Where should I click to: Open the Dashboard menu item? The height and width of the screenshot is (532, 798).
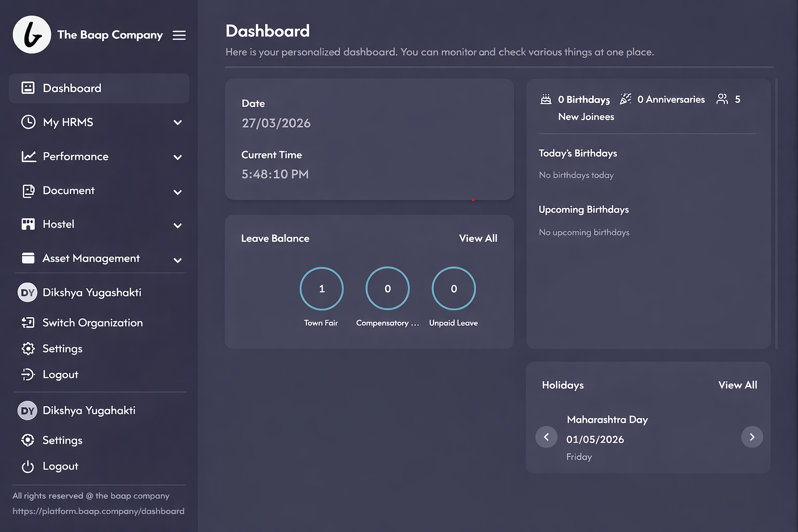72,88
